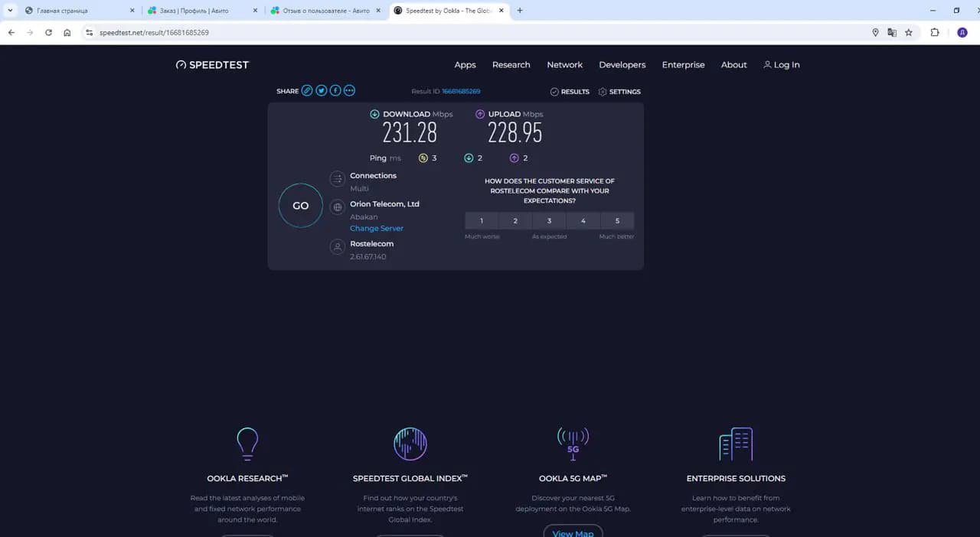Viewport: 980px width, 537px height.
Task: Open the tab search dropdown
Action: [x=9, y=11]
